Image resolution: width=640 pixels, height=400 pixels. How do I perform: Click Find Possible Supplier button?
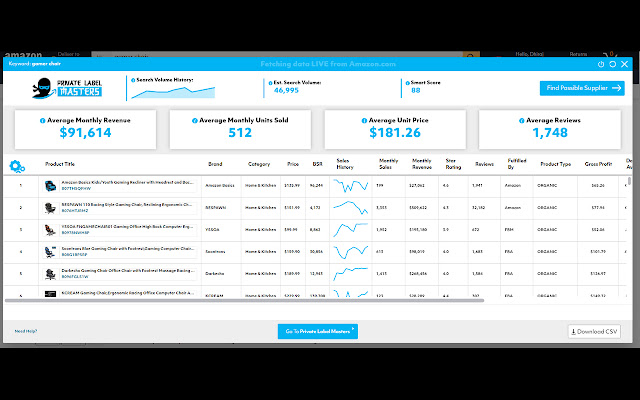click(x=582, y=88)
